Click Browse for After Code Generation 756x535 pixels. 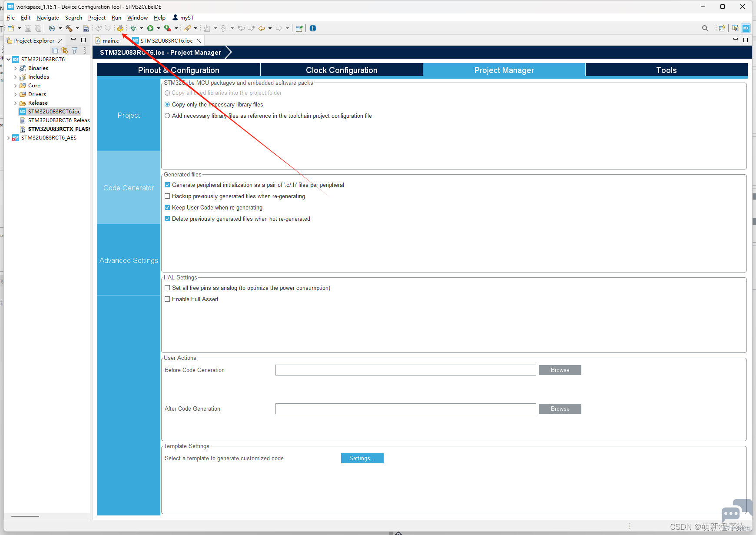click(x=560, y=409)
